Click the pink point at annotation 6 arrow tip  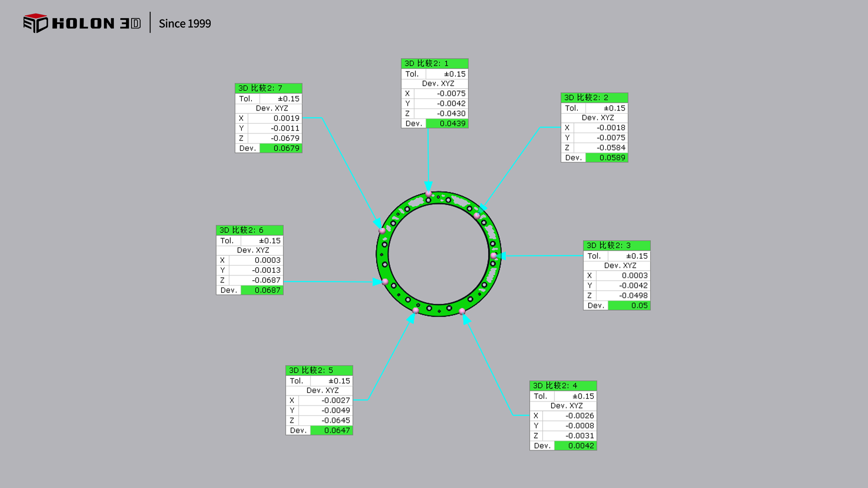click(385, 282)
